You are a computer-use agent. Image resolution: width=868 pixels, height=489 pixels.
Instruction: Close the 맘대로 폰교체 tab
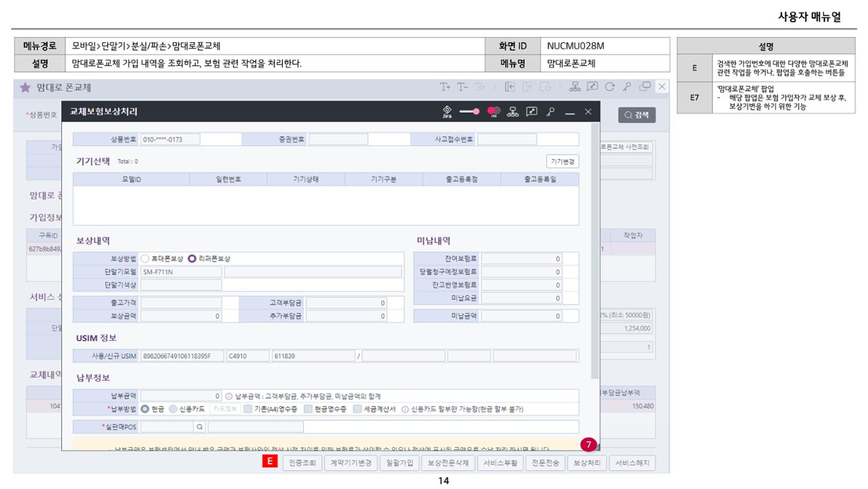click(662, 87)
